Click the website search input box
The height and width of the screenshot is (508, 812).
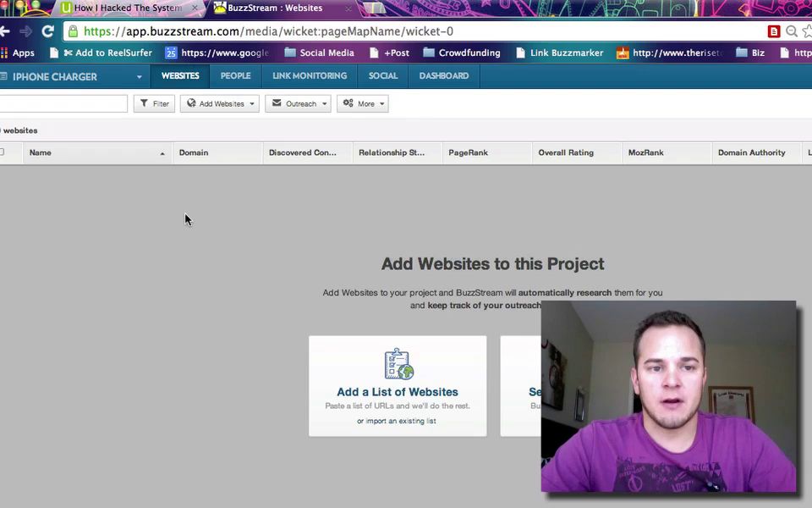pyautogui.click(x=63, y=103)
